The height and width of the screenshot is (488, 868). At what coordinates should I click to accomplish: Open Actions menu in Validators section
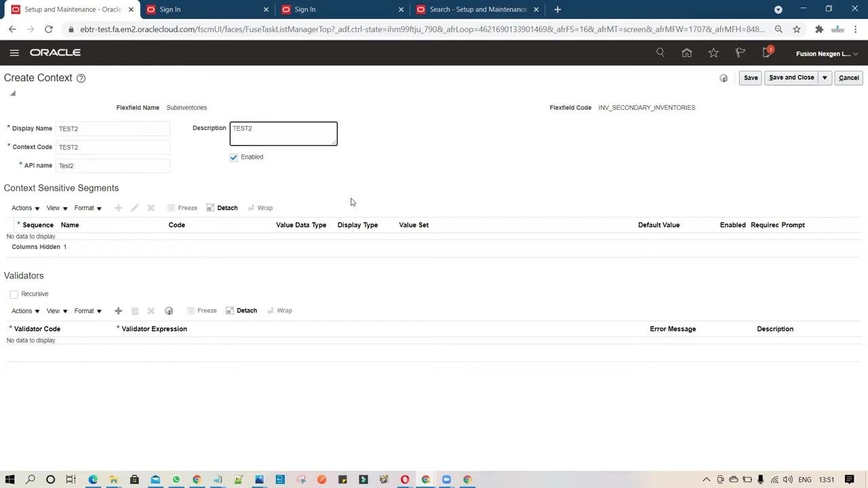click(x=25, y=310)
